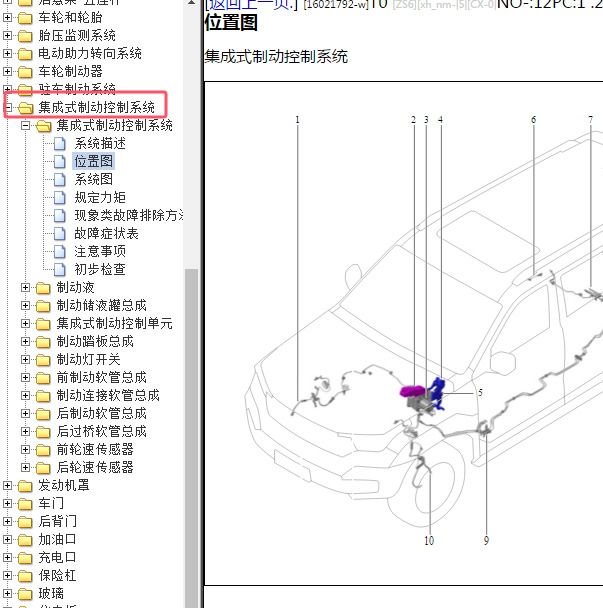Open the 规定力矩 page
The height and width of the screenshot is (608, 603).
point(100,197)
